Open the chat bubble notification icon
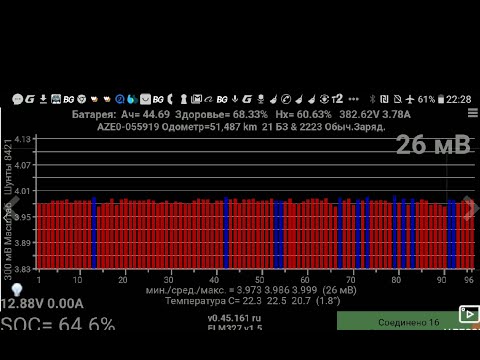Screen dimensions: 480x360 [x=17, y=99]
